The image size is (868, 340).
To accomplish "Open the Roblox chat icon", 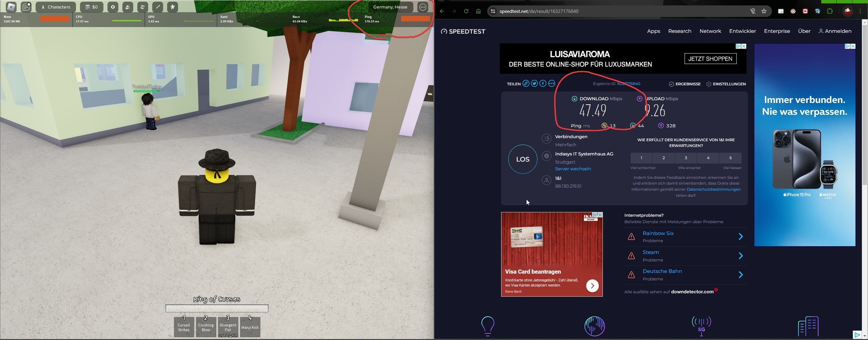I will (26, 7).
